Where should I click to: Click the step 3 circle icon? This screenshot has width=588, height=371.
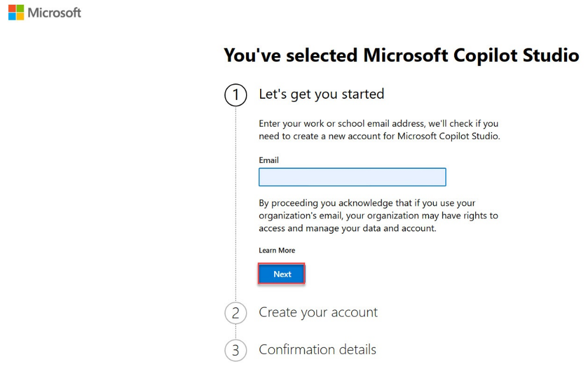(x=236, y=351)
